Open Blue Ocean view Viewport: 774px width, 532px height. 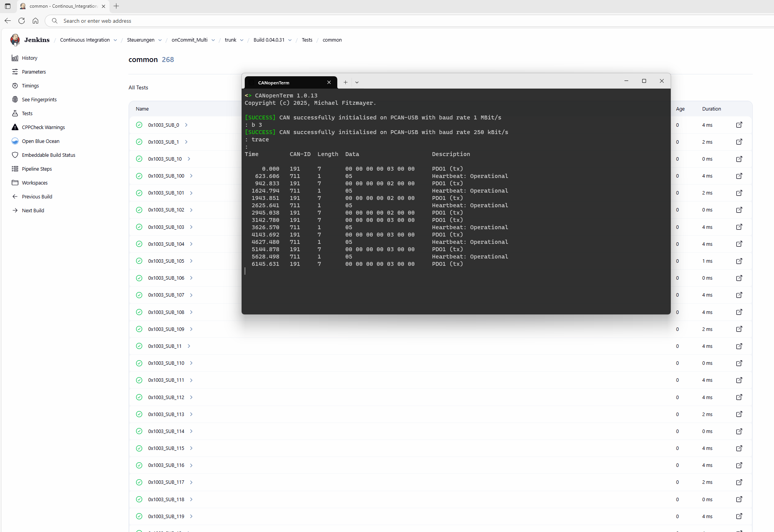pos(40,141)
